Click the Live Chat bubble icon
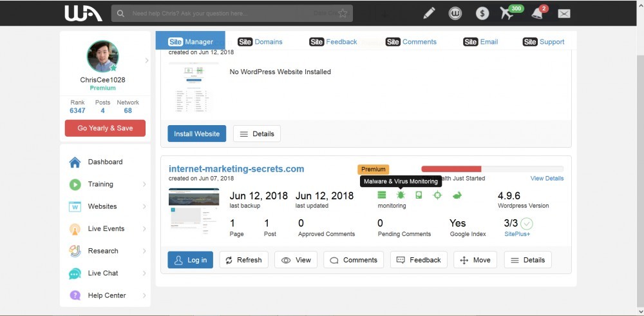Viewport: 644px width, 316px height. (x=75, y=273)
